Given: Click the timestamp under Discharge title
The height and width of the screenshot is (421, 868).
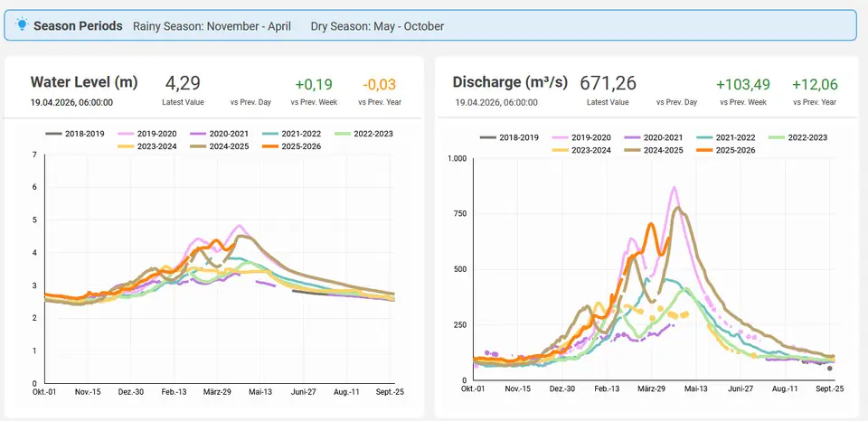Looking at the screenshot, I should pos(496,102).
